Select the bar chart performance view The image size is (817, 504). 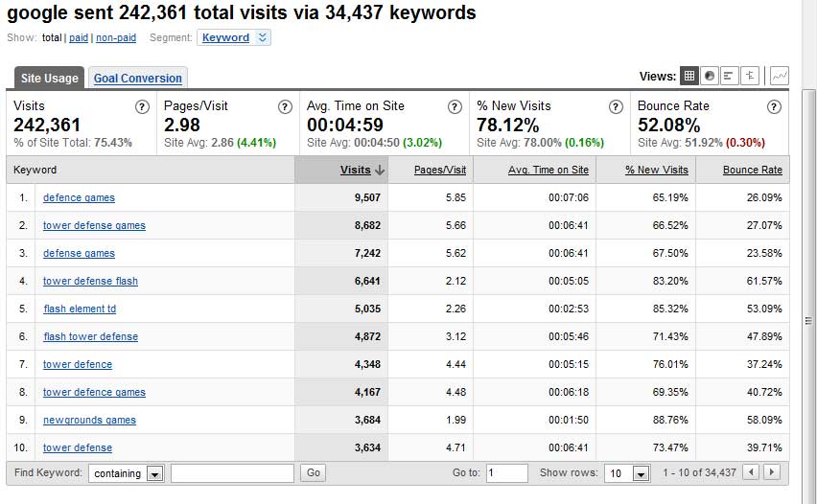[730, 76]
